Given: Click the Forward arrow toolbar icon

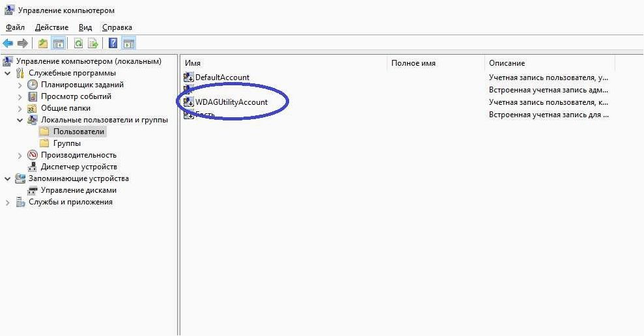Looking at the screenshot, I should tap(23, 43).
